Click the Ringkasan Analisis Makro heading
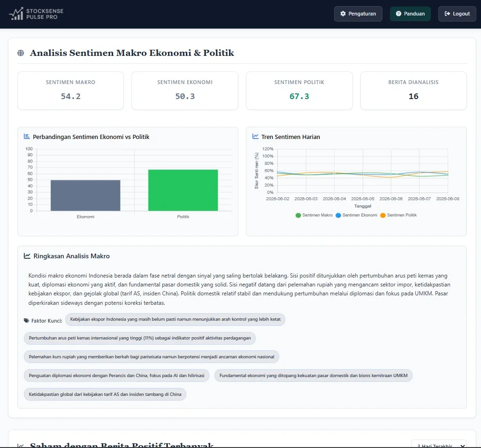Image resolution: width=481 pixels, height=448 pixels. [x=71, y=256]
